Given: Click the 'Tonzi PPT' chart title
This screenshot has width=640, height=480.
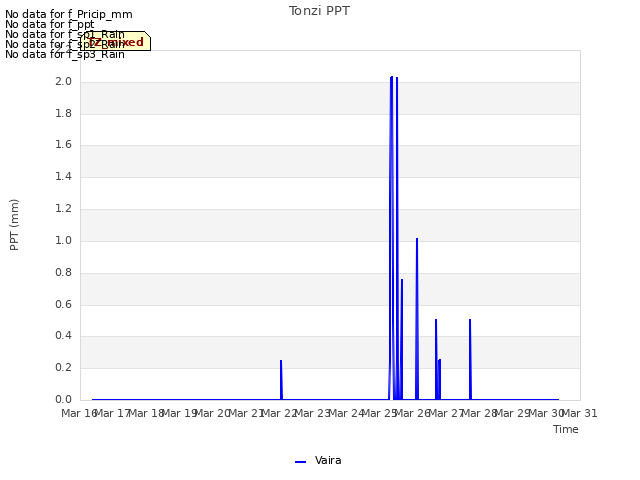Looking at the screenshot, I should (x=319, y=11).
